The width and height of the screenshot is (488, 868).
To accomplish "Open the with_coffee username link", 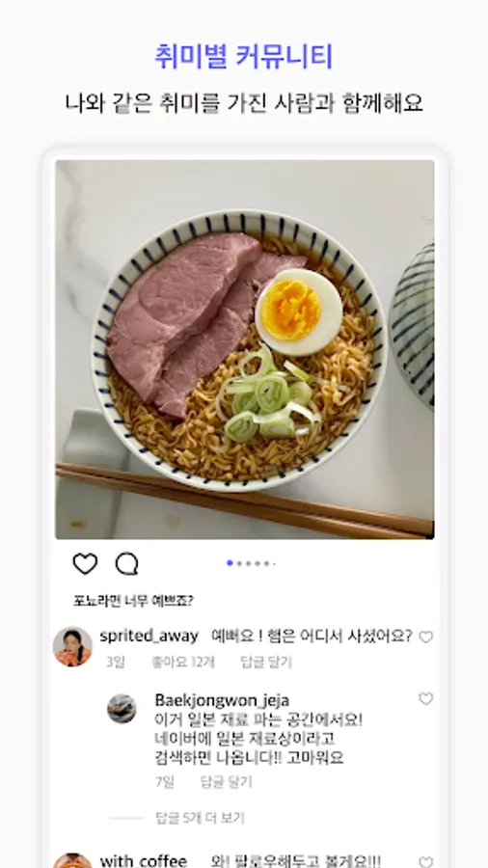I will [x=144, y=861].
